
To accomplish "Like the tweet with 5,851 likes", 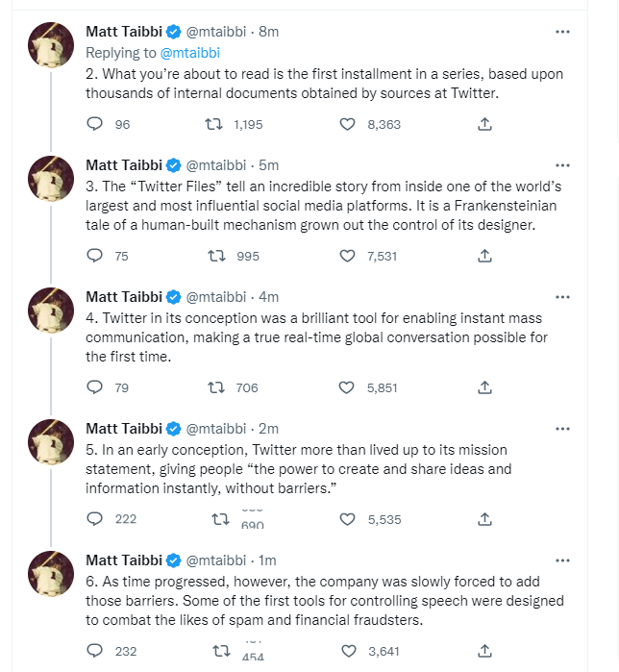I will pyautogui.click(x=347, y=387).
